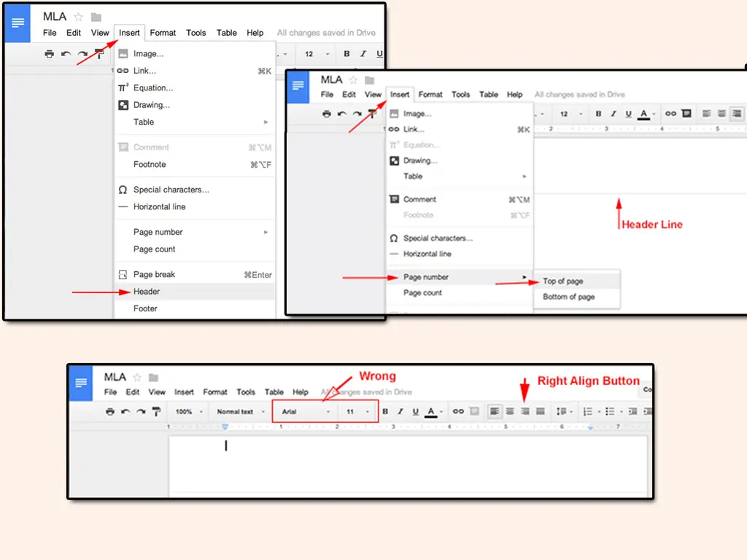Screen dimensions: 747x560
Task: Click Page break in the top-left Insert menu
Action: tap(155, 275)
